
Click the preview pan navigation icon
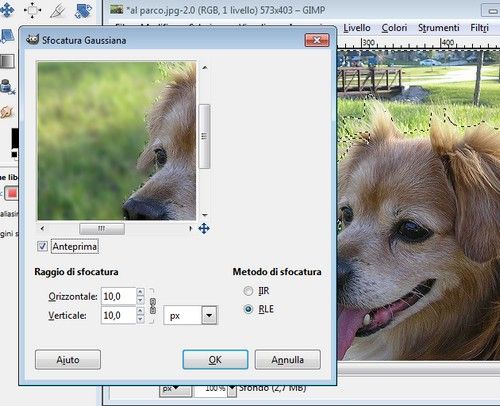tap(204, 228)
